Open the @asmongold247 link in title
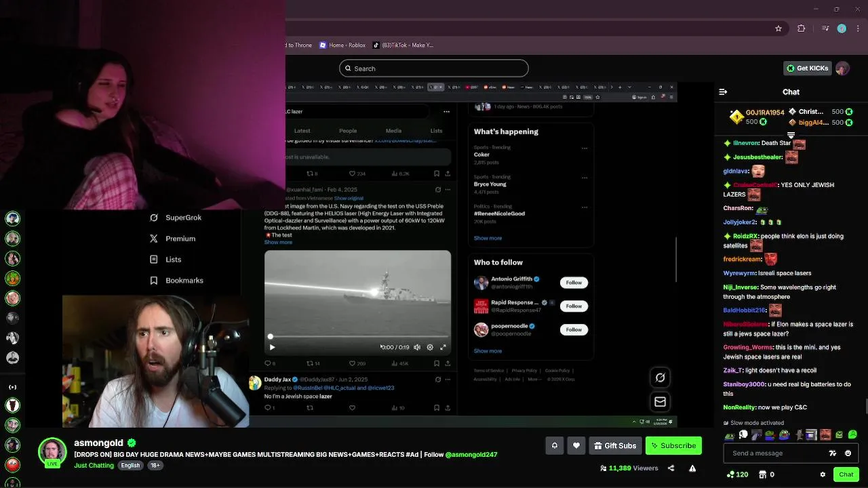This screenshot has width=868, height=488. point(471,455)
